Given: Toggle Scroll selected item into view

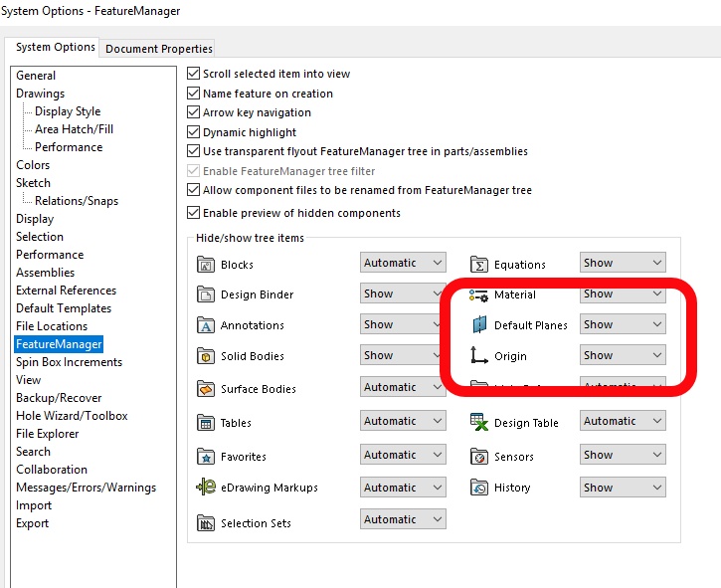Looking at the screenshot, I should [x=194, y=74].
